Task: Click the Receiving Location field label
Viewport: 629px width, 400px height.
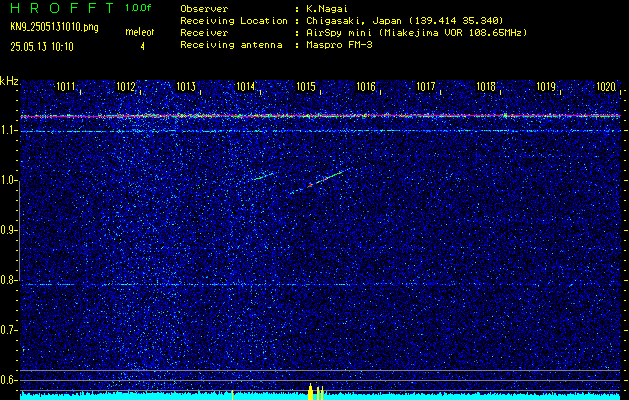Action: click(x=234, y=21)
